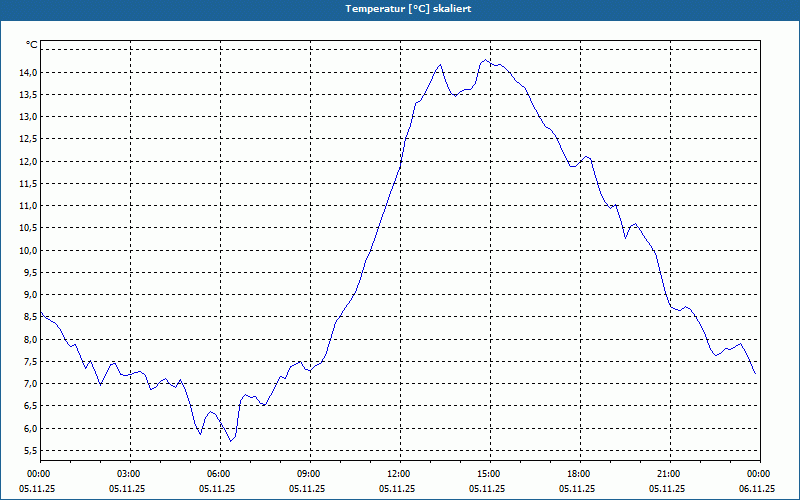The width and height of the screenshot is (800, 500).
Task: Click date '05.11.25' beneath the 03:00 label
Action: click(127, 488)
